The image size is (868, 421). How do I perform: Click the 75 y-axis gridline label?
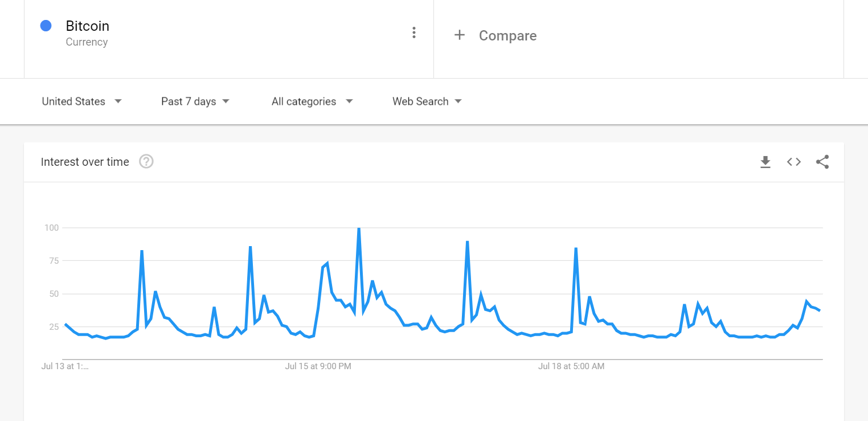tap(52, 261)
